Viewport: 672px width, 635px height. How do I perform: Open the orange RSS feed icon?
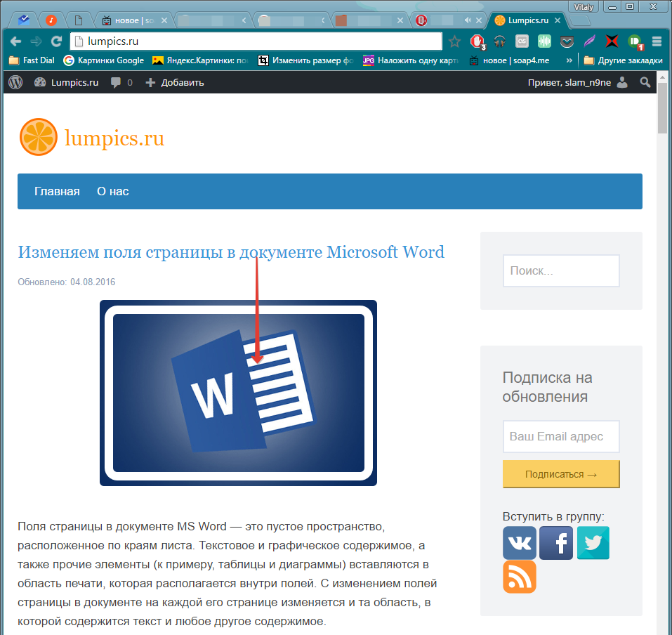[x=519, y=577]
